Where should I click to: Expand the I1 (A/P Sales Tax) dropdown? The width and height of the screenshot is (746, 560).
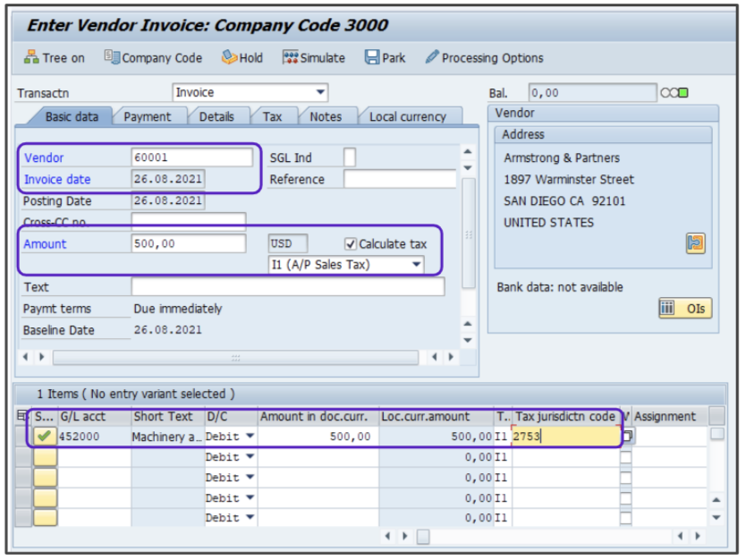click(416, 265)
